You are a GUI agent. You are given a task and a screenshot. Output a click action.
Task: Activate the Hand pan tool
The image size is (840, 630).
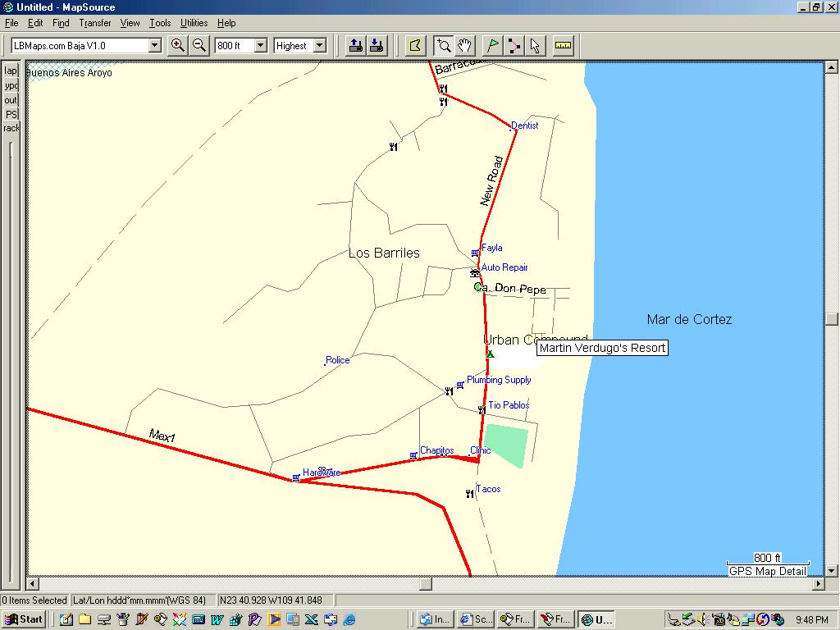pyautogui.click(x=464, y=46)
